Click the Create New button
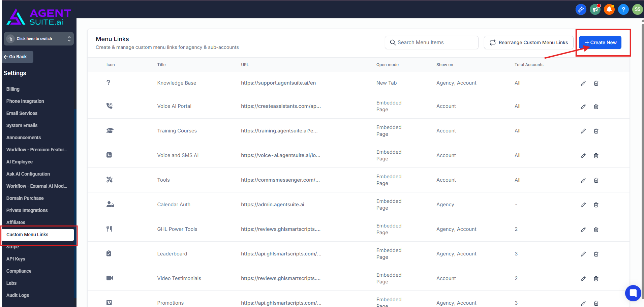Screen dimensions: 644x307 pyautogui.click(x=600, y=42)
